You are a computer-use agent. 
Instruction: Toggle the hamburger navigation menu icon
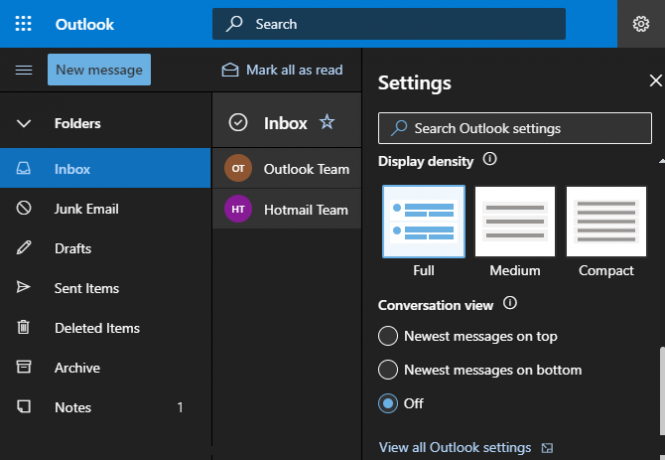24,70
